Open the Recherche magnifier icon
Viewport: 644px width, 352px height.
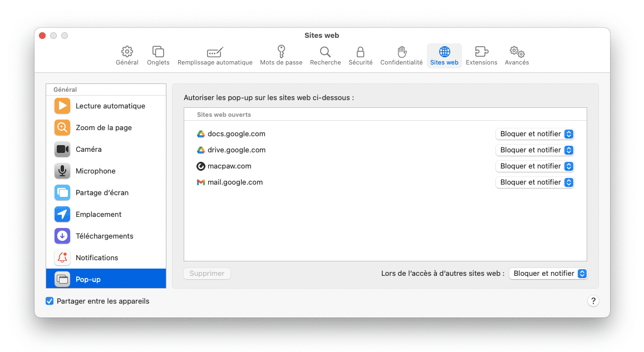[x=325, y=52]
